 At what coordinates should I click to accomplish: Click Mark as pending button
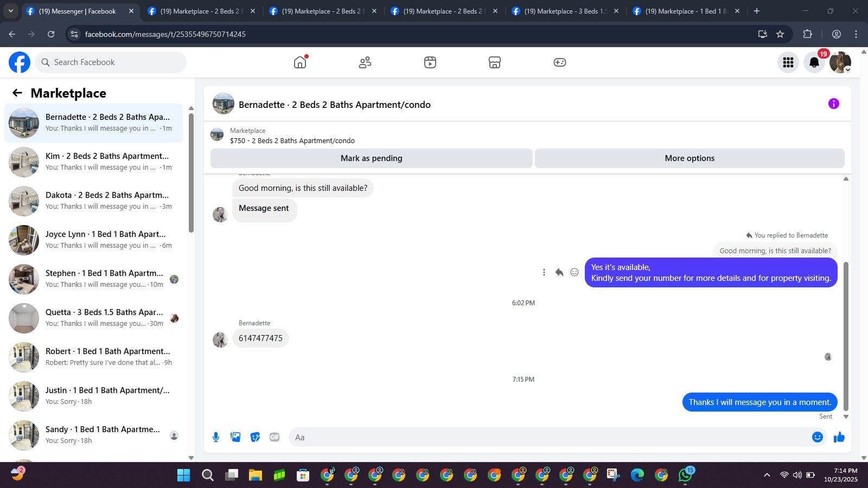(x=372, y=158)
